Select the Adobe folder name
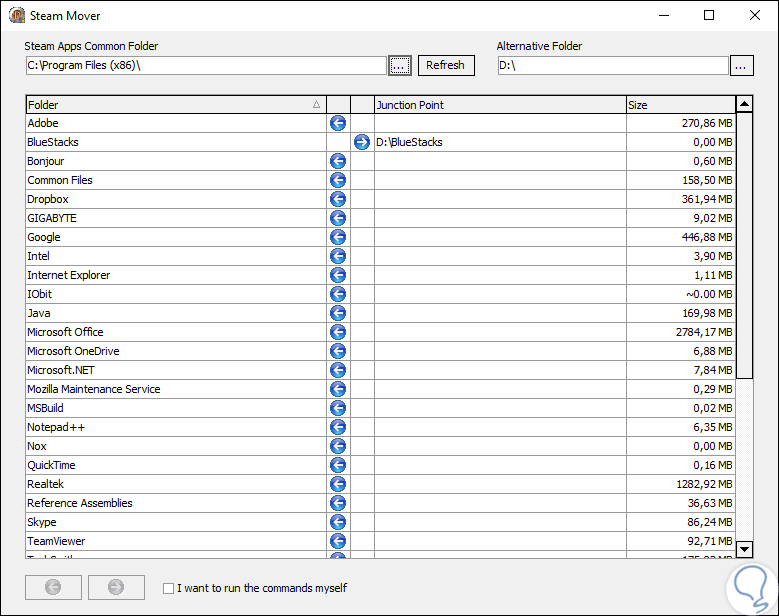Viewport: 779px width, 616px height. pos(43,123)
